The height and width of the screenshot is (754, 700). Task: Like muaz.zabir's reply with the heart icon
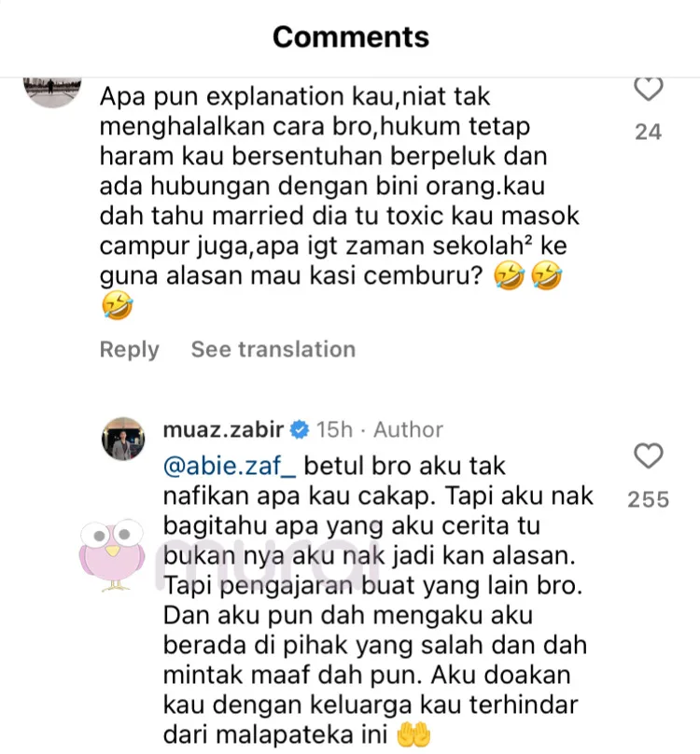point(648,456)
